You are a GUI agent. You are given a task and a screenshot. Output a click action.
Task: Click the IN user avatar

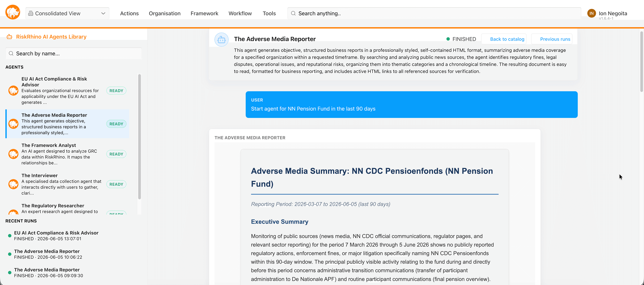pos(592,13)
